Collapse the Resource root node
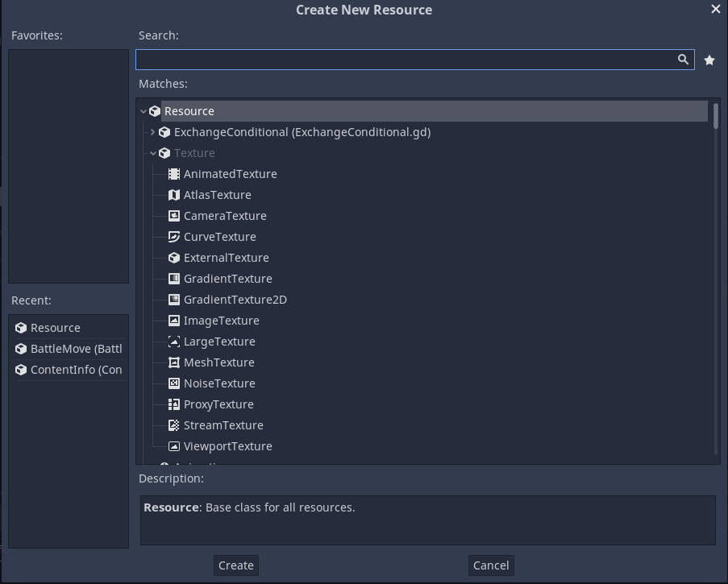This screenshot has width=728, height=584. [x=144, y=110]
